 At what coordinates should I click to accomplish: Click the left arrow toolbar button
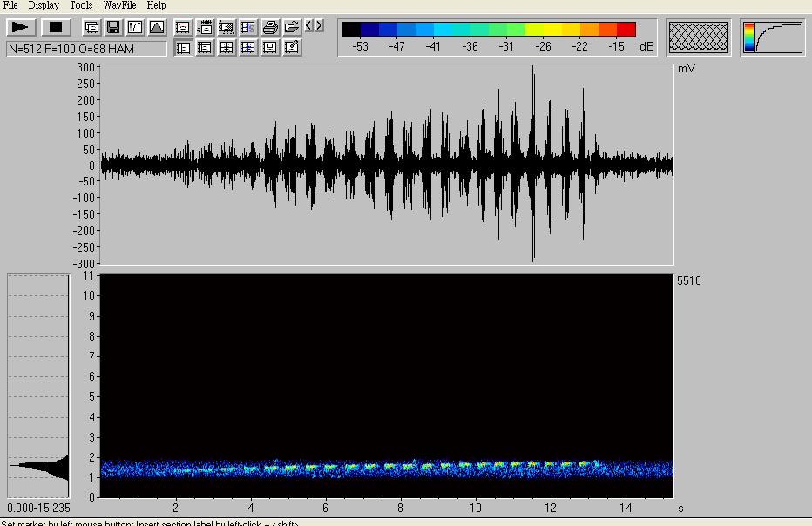[x=309, y=26]
